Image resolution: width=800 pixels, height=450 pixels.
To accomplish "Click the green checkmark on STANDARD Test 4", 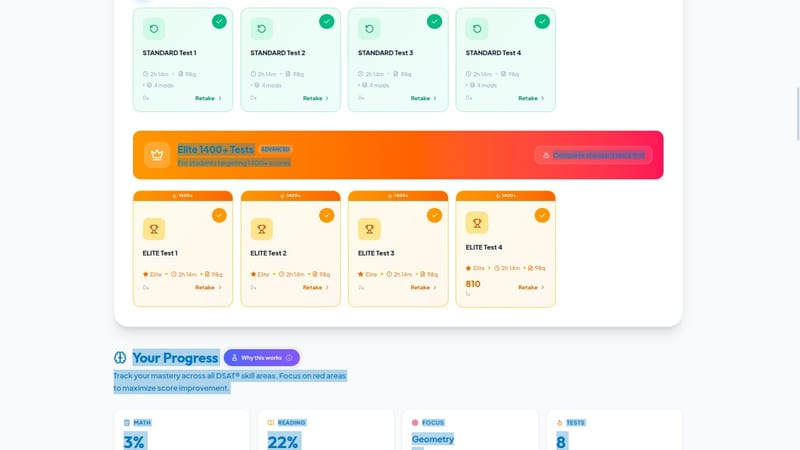I will [x=542, y=21].
